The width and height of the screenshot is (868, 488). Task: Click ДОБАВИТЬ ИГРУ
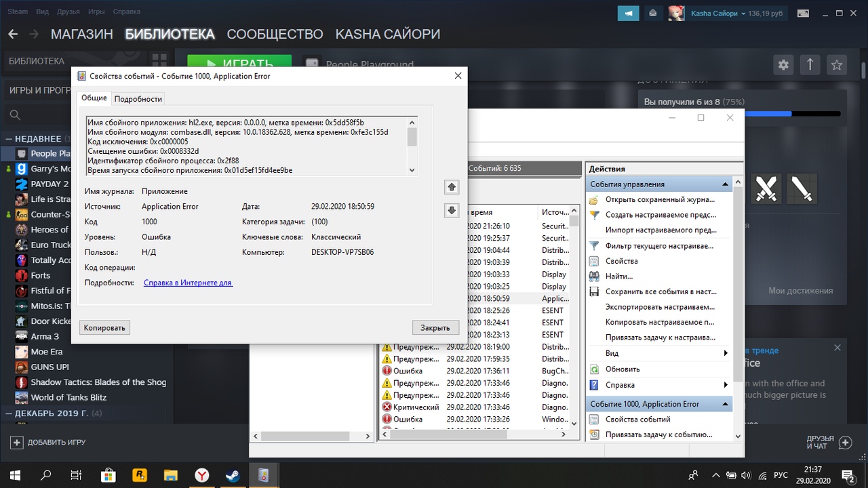pyautogui.click(x=47, y=442)
